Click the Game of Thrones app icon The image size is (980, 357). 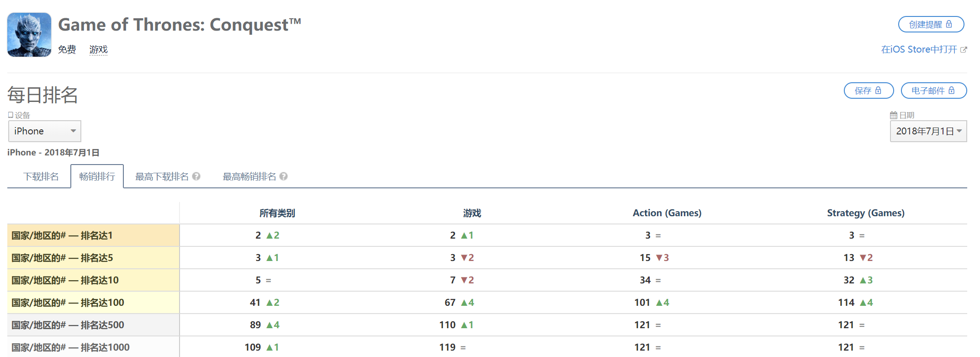coord(29,35)
